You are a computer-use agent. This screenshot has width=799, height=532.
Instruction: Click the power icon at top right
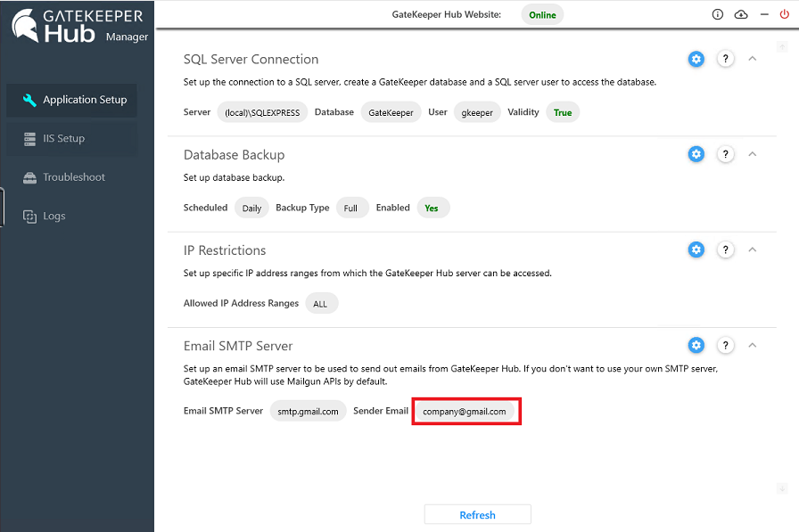pos(785,14)
